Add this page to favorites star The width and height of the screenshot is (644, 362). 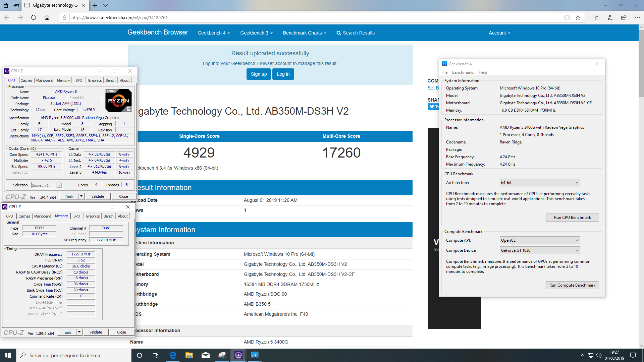[578, 17]
